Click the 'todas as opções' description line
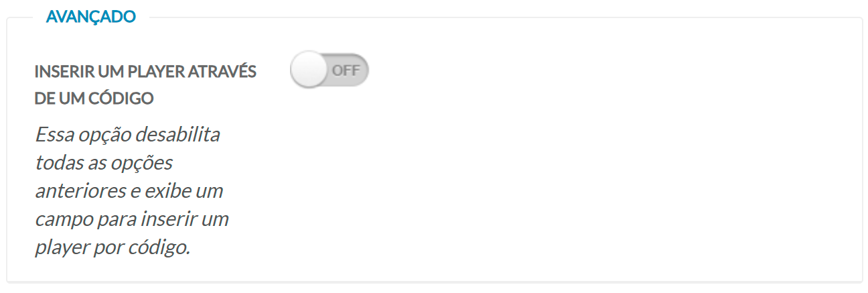 (x=104, y=162)
